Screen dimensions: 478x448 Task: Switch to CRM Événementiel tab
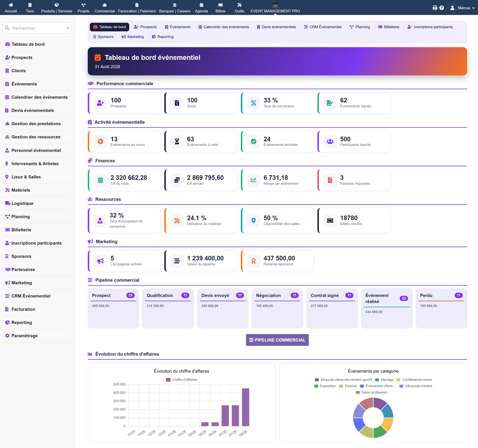click(x=322, y=27)
